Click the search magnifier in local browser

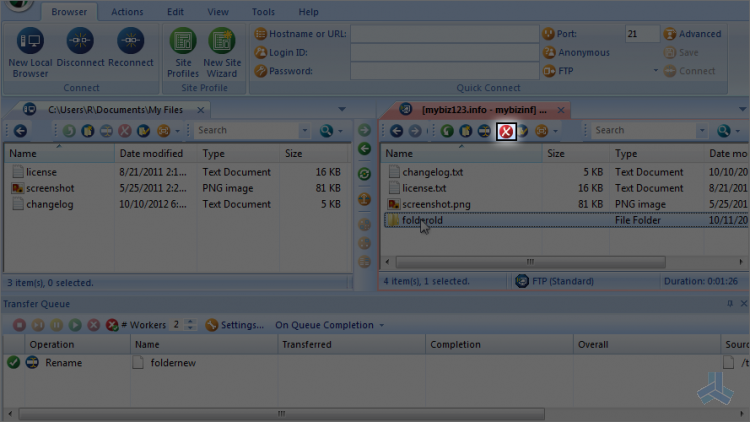326,131
